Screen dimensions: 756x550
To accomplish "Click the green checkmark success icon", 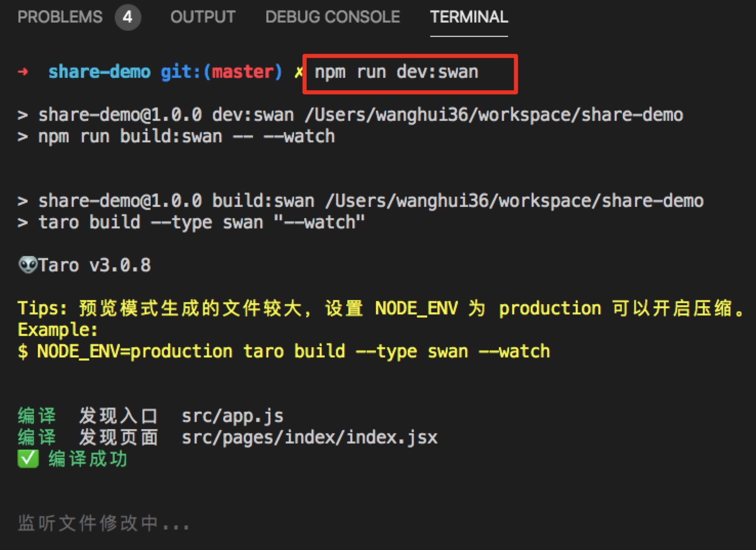I will click(x=28, y=459).
